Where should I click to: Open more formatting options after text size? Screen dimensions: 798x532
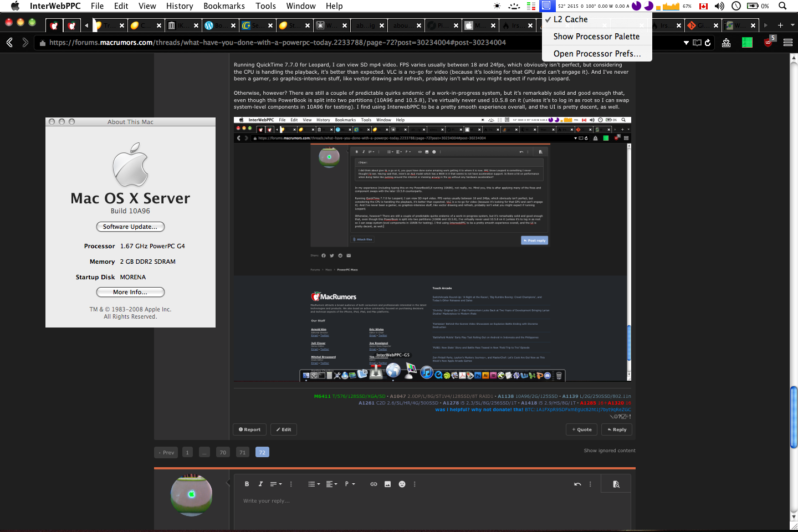coord(291,484)
